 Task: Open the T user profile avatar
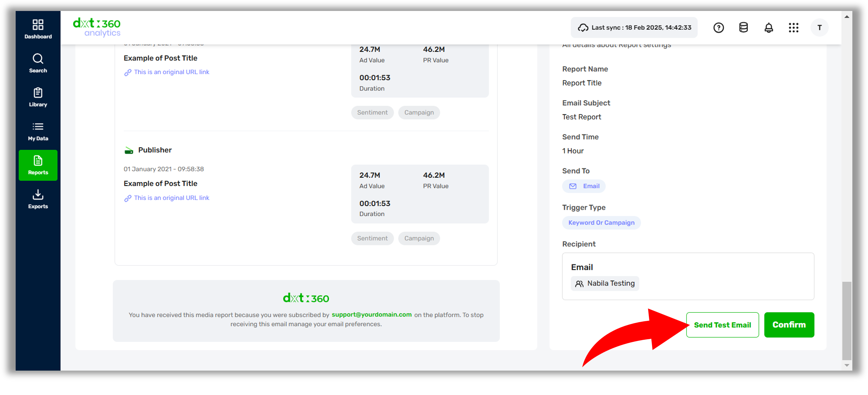coord(819,28)
